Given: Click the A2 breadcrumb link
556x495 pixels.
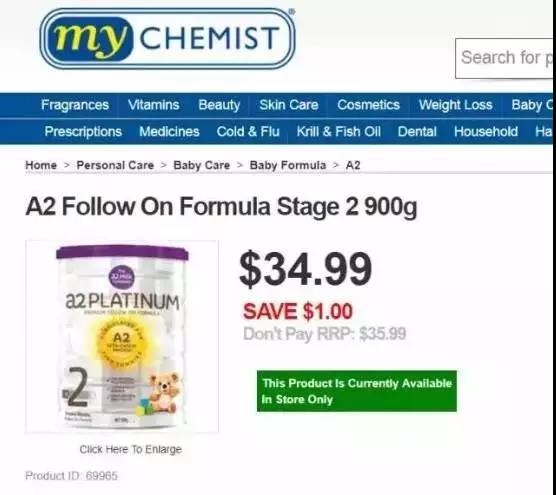Looking at the screenshot, I should tap(353, 165).
